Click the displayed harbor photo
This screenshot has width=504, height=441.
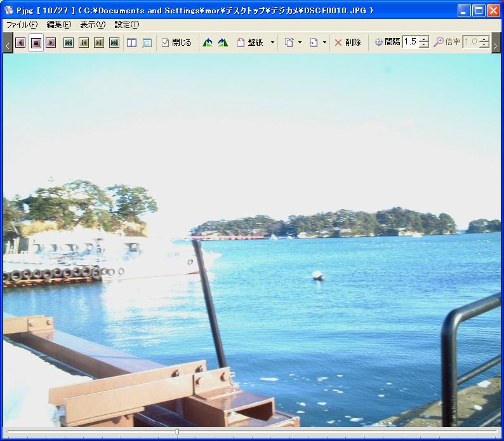[x=251, y=240]
